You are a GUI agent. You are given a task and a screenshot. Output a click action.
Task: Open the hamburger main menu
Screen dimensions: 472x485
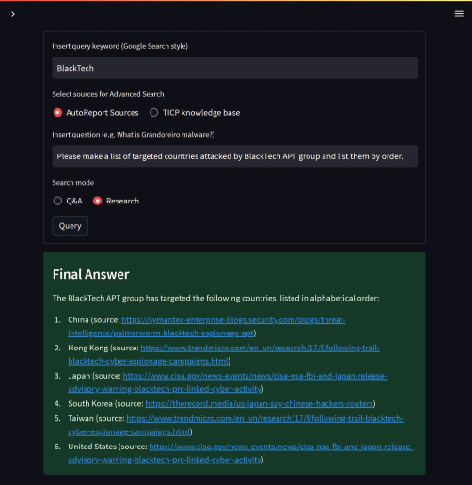coord(459,14)
